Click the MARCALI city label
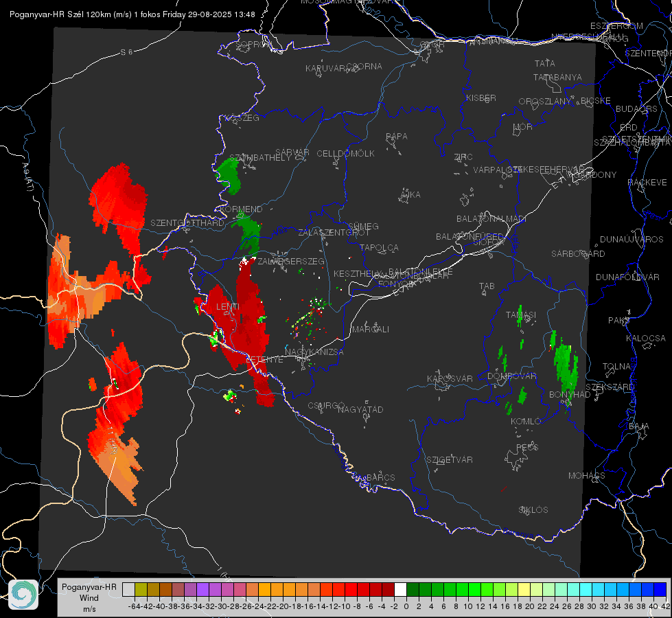 pyautogui.click(x=370, y=330)
